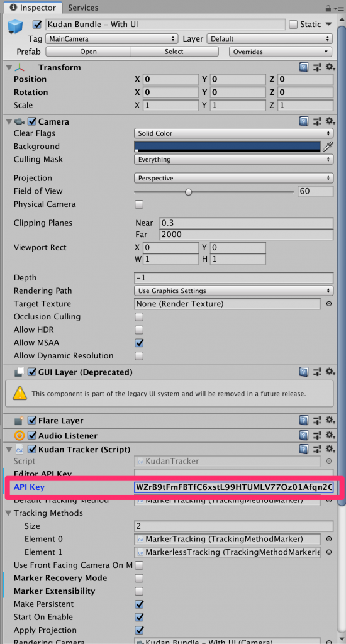Click the prefab Select button
Screen dimensions: 346x644
pyautogui.click(x=174, y=52)
